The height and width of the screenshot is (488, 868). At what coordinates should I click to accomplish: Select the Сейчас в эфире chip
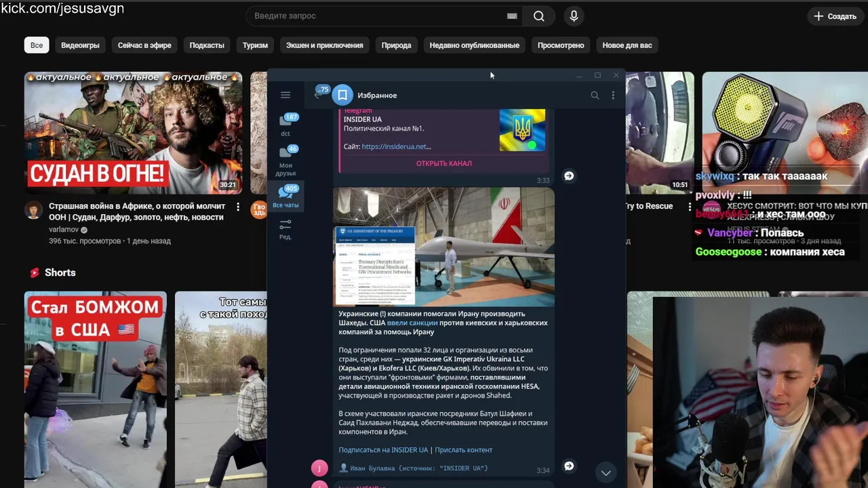point(144,45)
